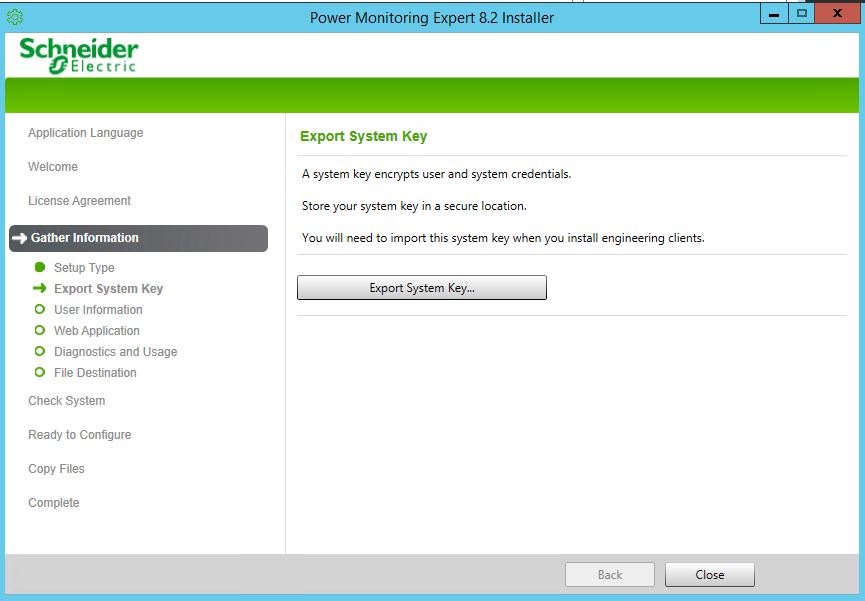Click the Ready to Configure step

tap(79, 435)
